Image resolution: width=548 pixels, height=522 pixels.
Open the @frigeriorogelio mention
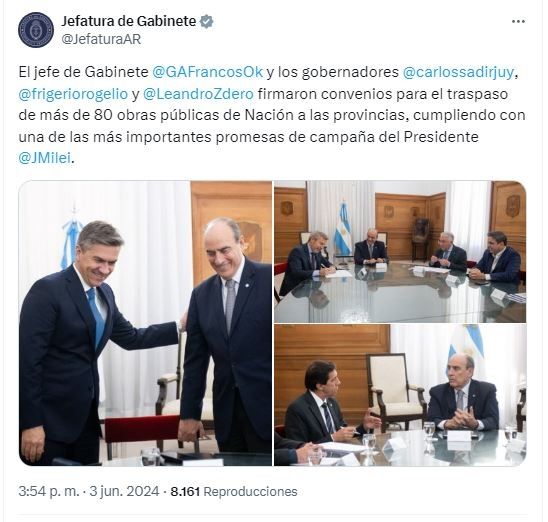tap(73, 94)
